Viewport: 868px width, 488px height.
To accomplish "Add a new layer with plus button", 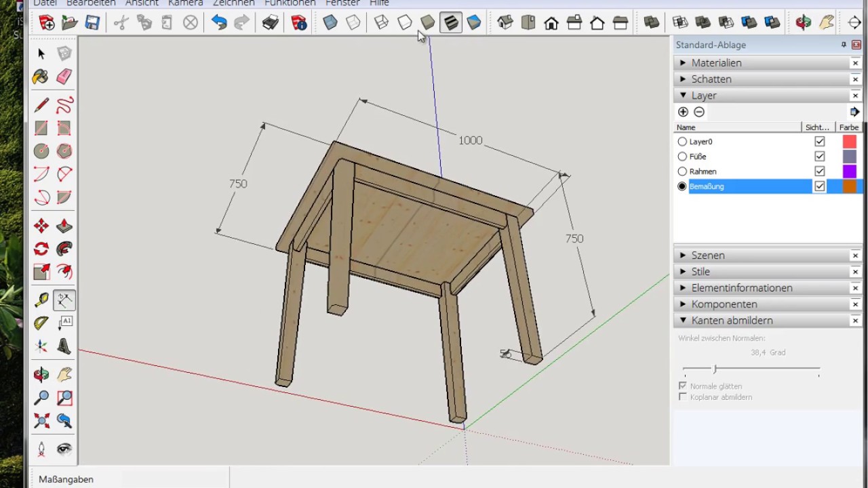I will pyautogui.click(x=683, y=112).
